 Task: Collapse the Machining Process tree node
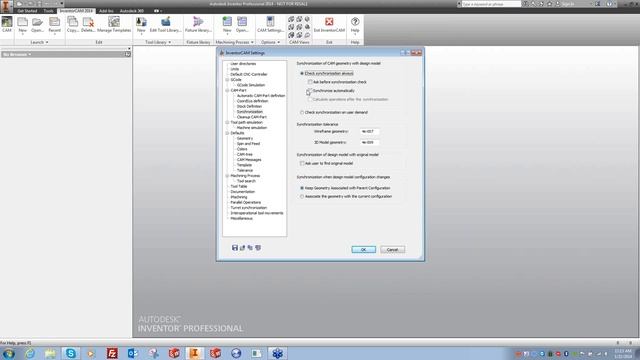pos(227,176)
